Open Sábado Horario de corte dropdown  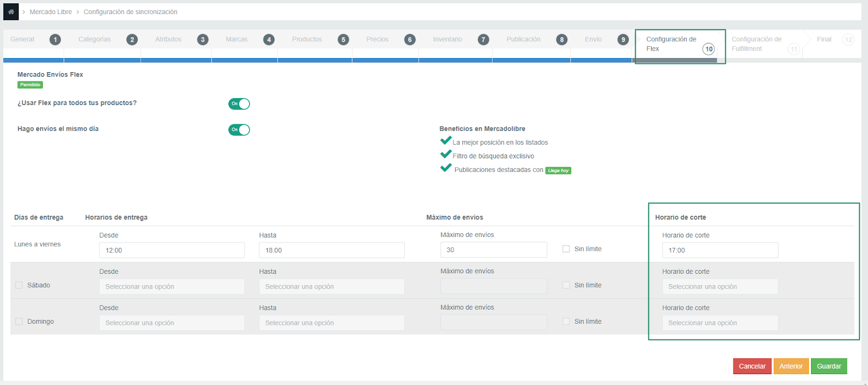720,286
